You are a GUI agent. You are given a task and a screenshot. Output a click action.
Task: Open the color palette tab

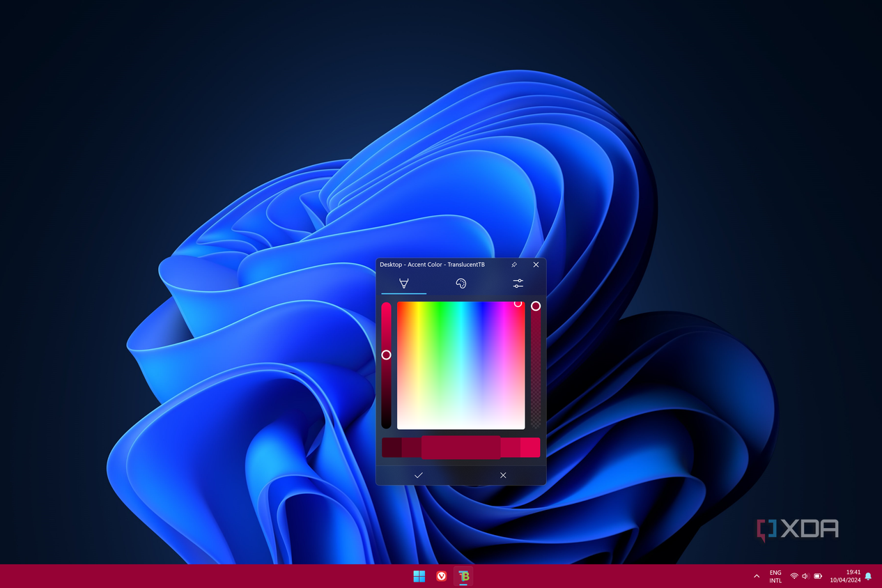461,284
